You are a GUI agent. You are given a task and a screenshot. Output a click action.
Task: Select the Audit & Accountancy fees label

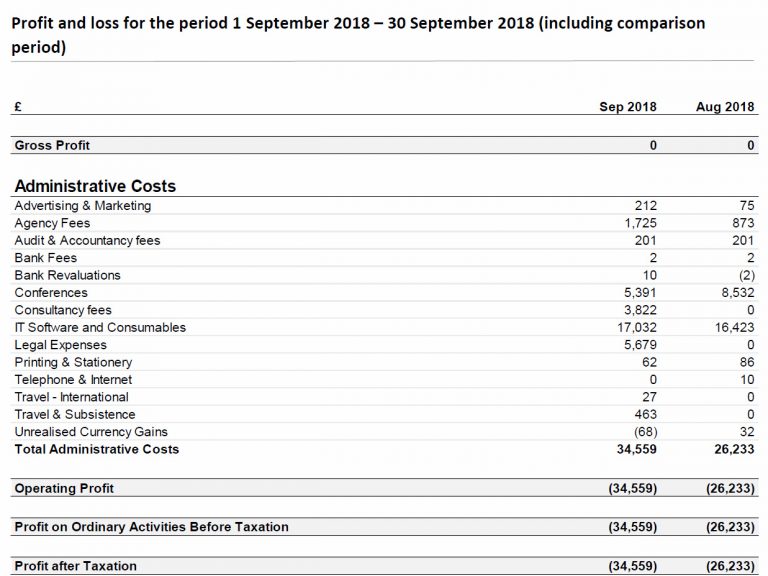click(87, 241)
